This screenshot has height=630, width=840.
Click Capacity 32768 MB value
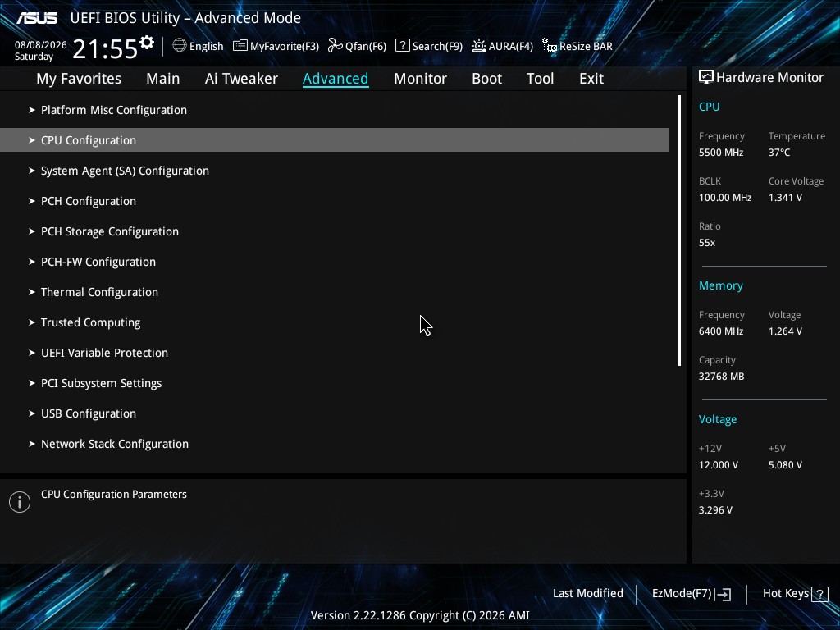722,377
